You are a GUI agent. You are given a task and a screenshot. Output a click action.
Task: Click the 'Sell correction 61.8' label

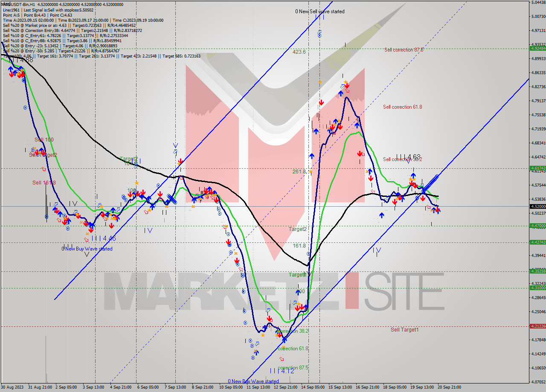coord(402,107)
